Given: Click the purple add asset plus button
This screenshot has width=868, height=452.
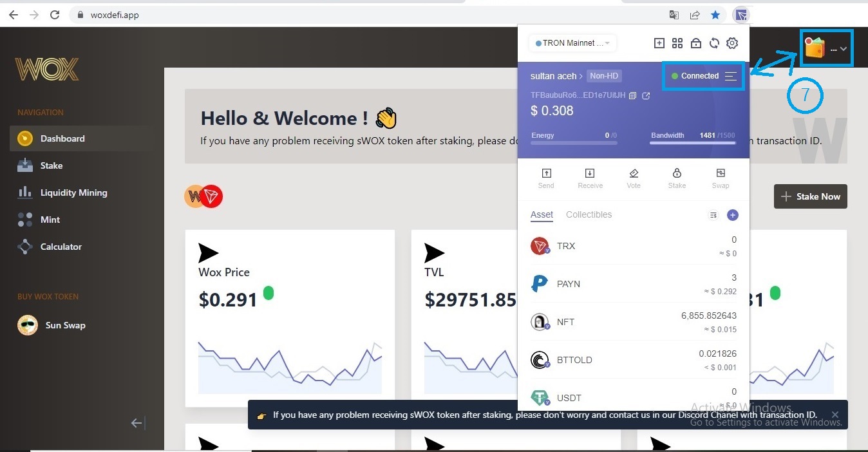Looking at the screenshot, I should tap(732, 215).
